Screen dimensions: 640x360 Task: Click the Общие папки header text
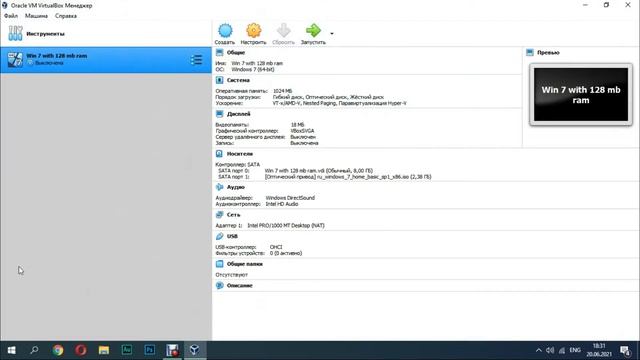[x=244, y=264]
